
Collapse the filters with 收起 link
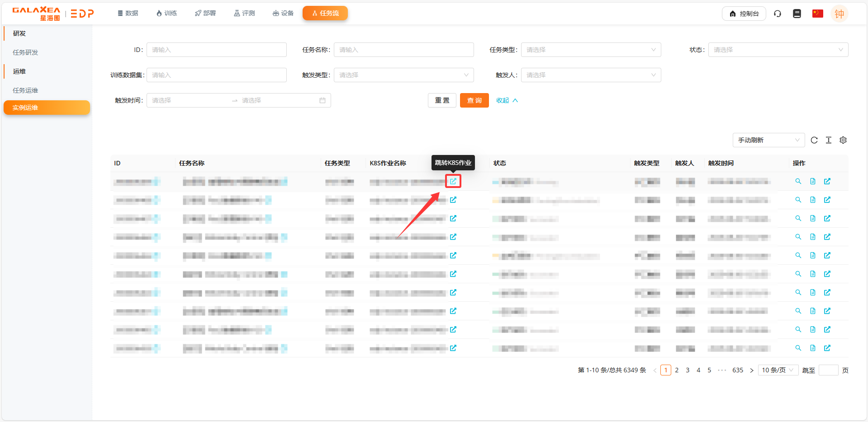pyautogui.click(x=507, y=100)
